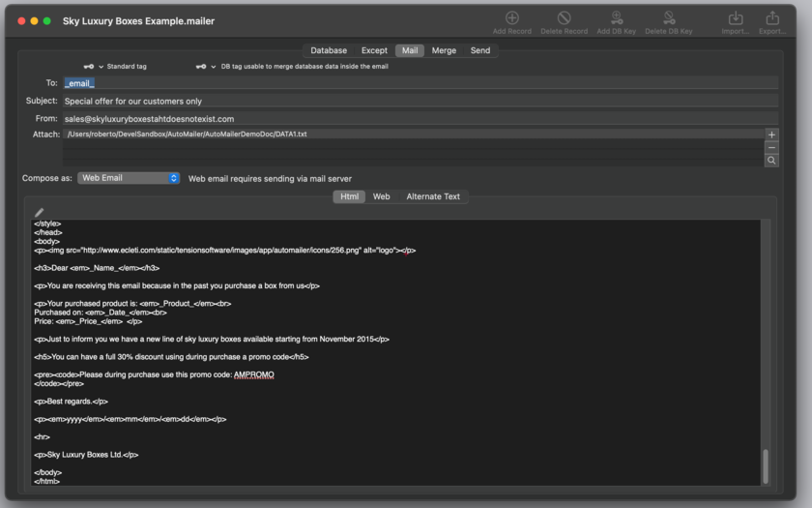Click the 30% discount h5 line

pos(171,357)
